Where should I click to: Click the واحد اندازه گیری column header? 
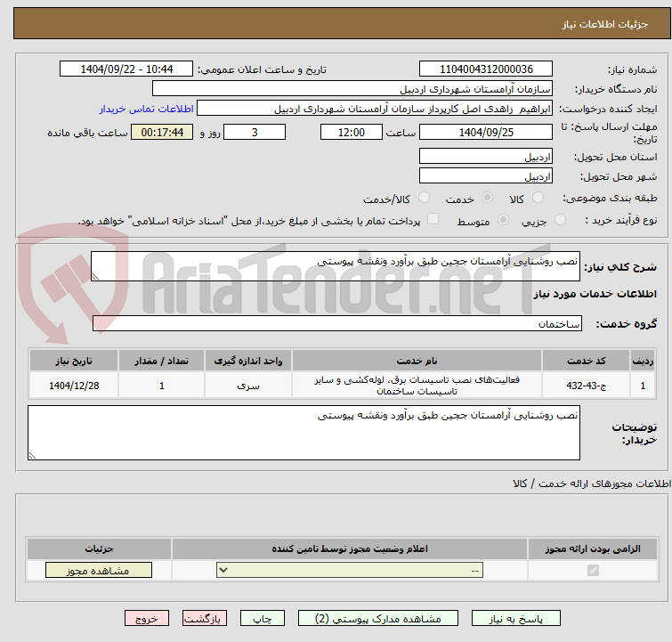[x=248, y=361]
